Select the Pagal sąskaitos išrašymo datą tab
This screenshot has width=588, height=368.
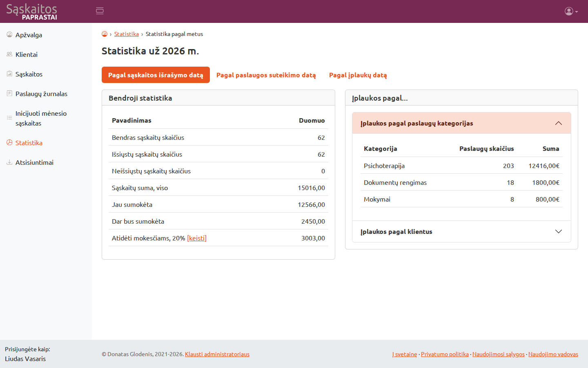pos(156,75)
